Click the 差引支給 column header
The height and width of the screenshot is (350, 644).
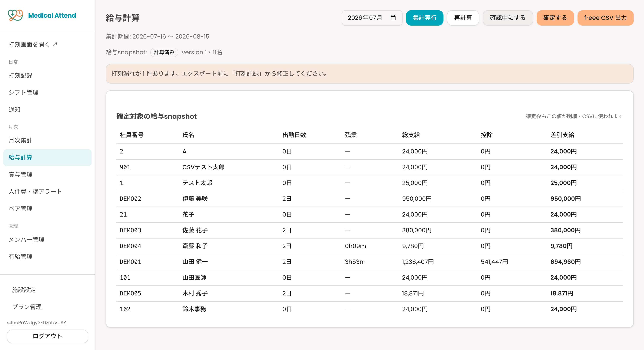tap(562, 135)
